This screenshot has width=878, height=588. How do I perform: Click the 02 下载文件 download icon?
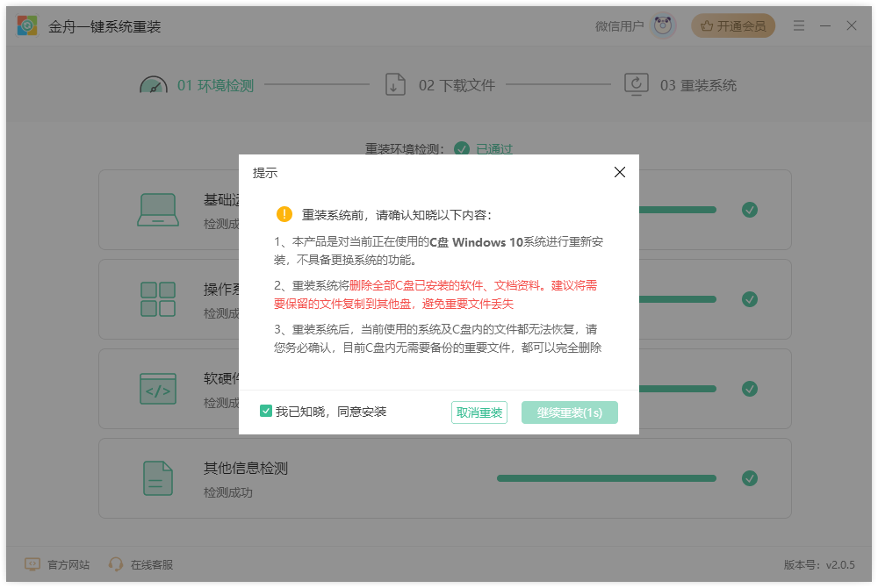point(395,83)
